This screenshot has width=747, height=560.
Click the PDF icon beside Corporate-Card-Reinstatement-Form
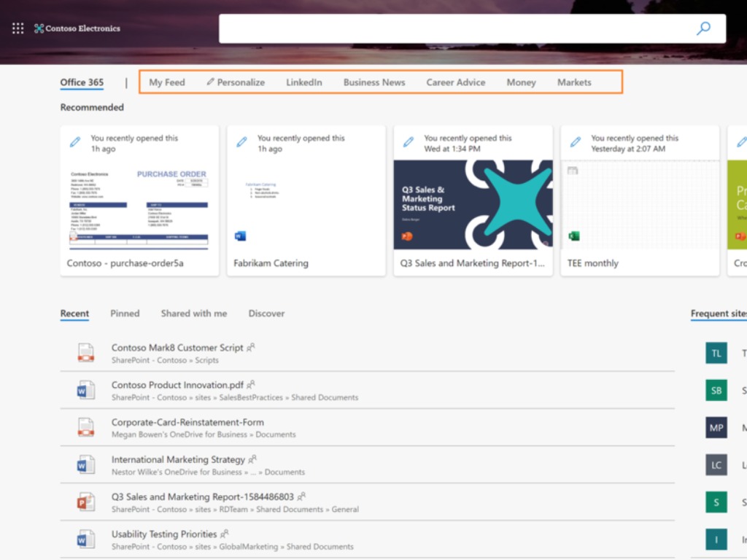pyautogui.click(x=86, y=427)
